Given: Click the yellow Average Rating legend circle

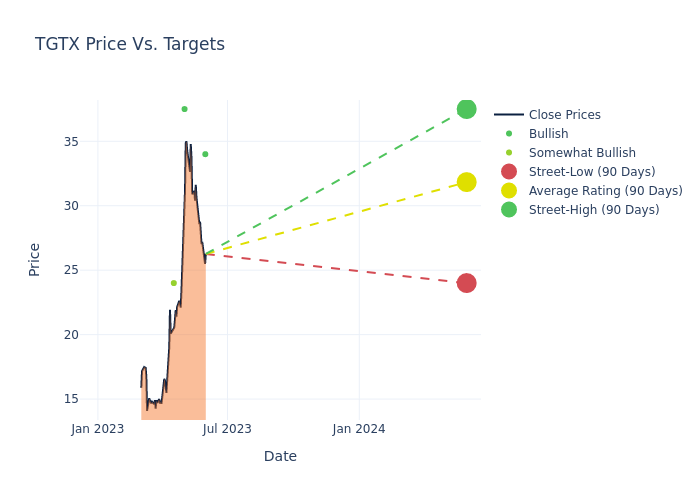Looking at the screenshot, I should click(x=509, y=191).
